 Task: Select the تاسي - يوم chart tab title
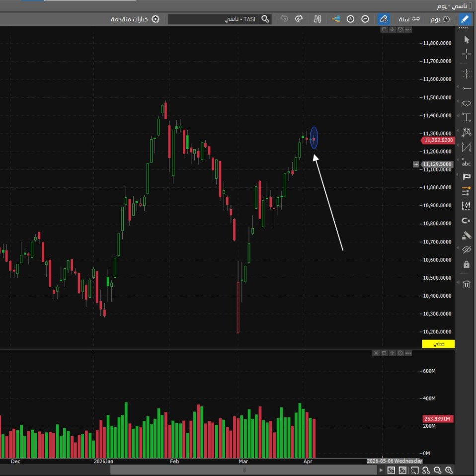coord(452,6)
